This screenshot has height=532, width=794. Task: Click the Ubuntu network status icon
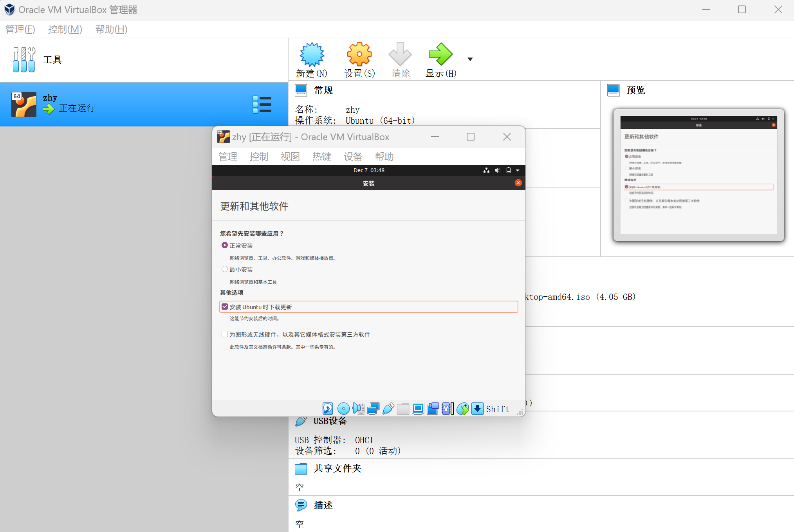(486, 170)
